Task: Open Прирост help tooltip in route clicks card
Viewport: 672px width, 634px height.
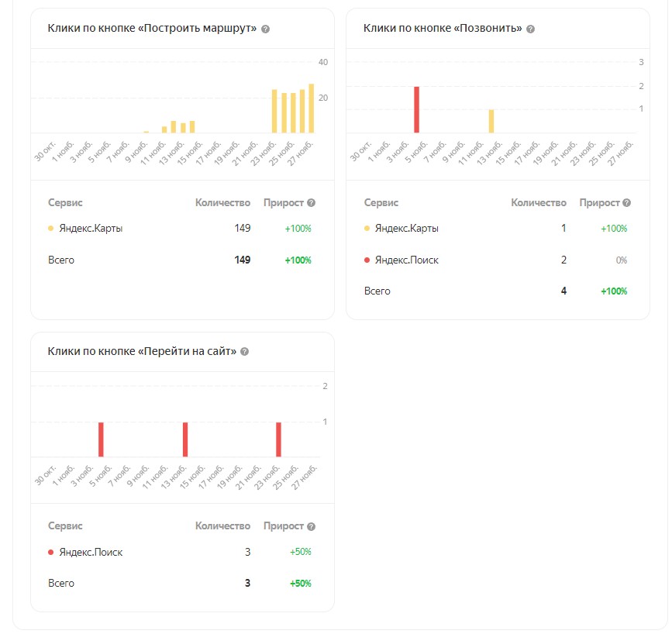Action: point(312,203)
